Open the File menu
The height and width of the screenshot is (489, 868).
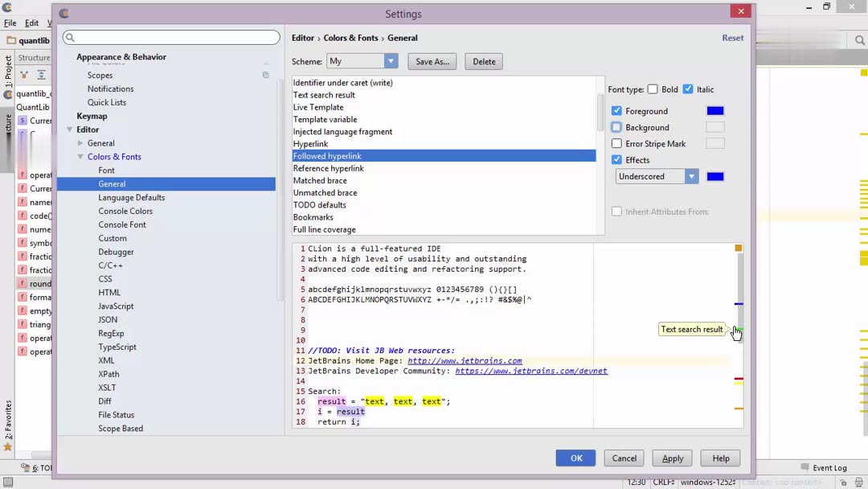[10, 23]
